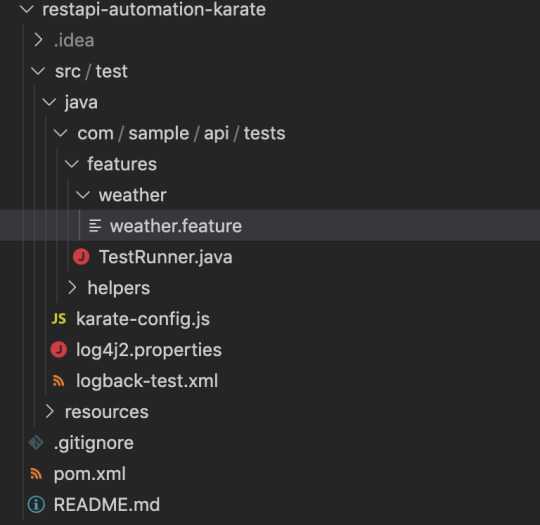Collapse the java folder chevron
The image size is (540, 525).
pos(49,102)
